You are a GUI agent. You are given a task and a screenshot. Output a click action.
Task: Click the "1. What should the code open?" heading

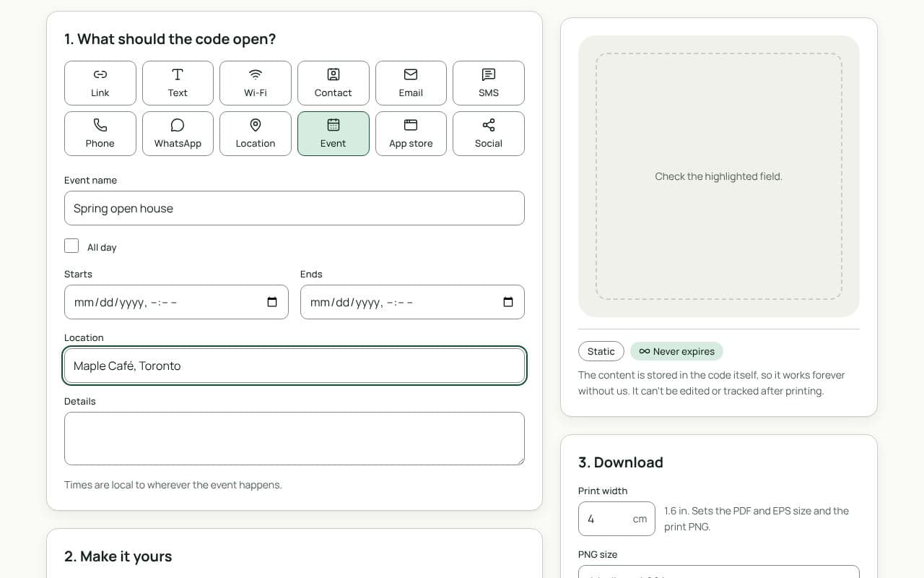[x=170, y=39]
